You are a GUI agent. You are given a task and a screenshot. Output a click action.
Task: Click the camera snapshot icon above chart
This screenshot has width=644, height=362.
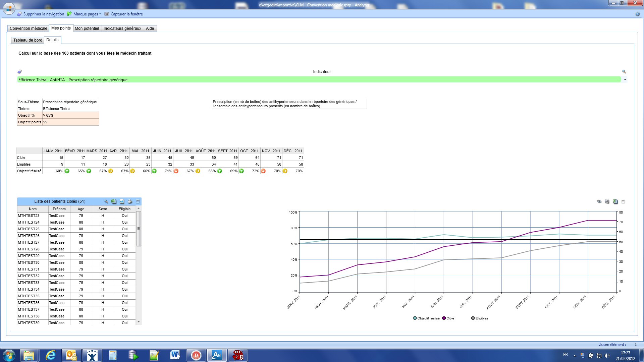tap(607, 202)
